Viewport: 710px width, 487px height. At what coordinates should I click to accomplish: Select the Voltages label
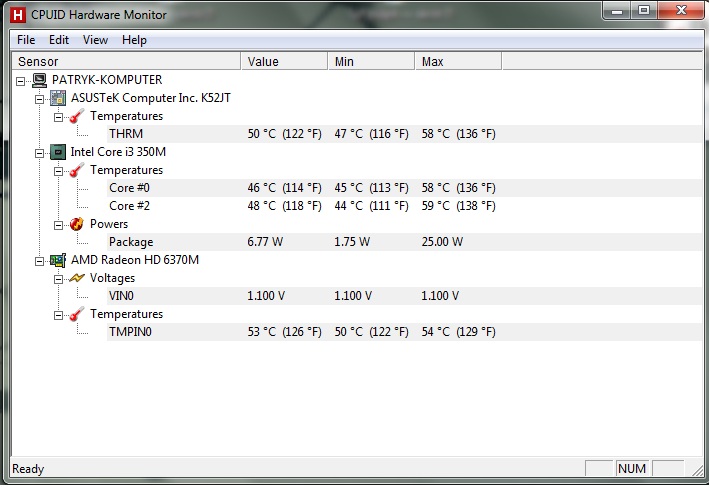[x=112, y=278]
